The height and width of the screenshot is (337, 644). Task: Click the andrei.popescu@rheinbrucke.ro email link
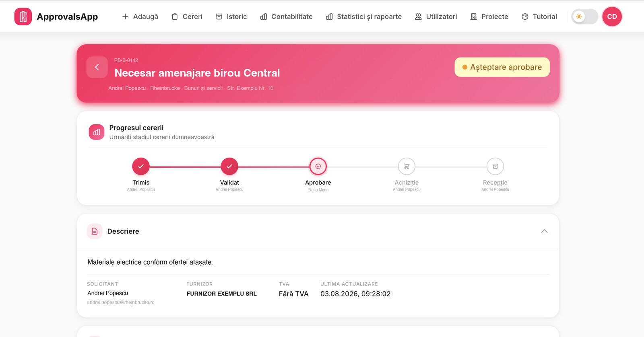tap(121, 302)
